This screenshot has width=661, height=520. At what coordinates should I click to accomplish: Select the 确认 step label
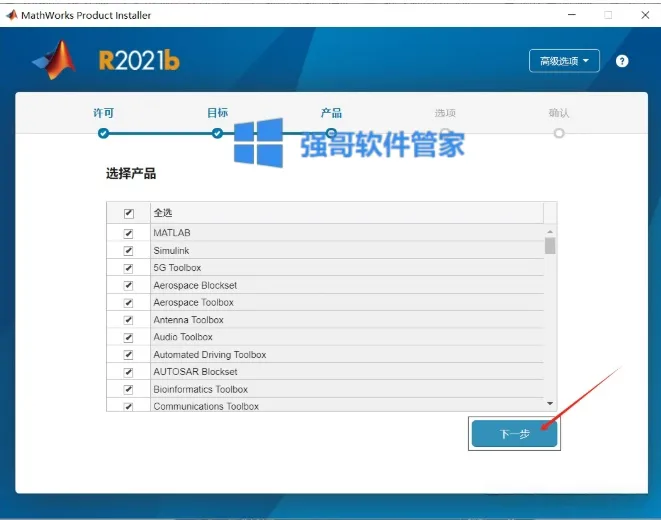pyautogui.click(x=559, y=113)
